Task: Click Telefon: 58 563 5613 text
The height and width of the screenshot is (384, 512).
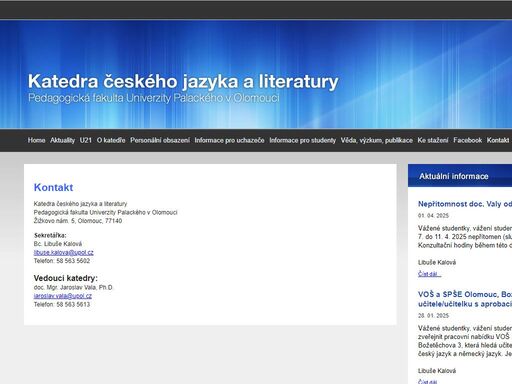Action: pyautogui.click(x=62, y=304)
